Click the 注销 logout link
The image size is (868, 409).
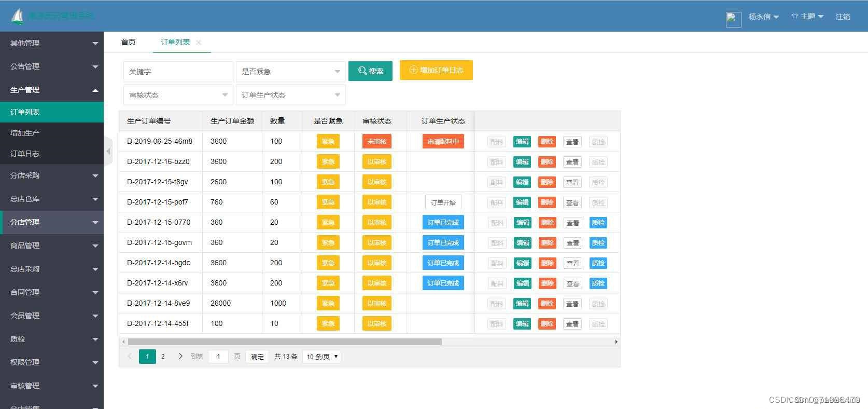[843, 17]
